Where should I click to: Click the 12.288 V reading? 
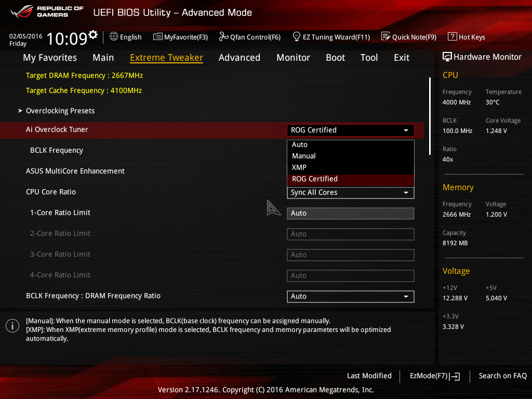pyautogui.click(x=455, y=298)
